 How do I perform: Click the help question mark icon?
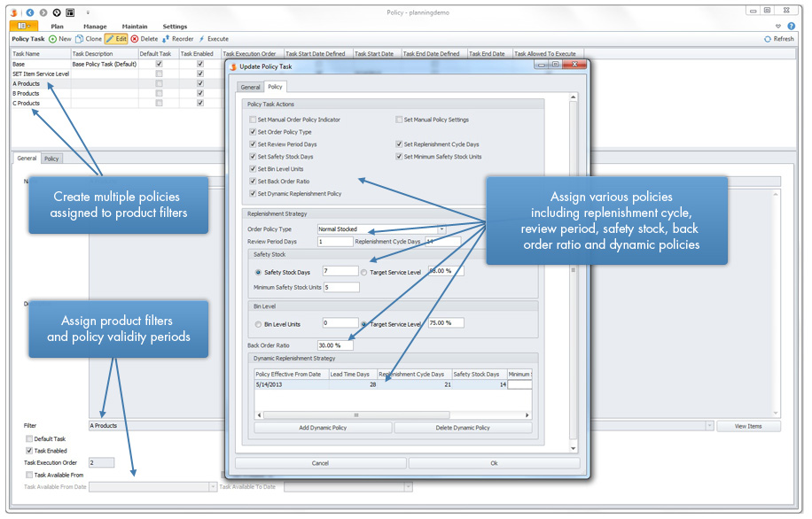click(792, 26)
